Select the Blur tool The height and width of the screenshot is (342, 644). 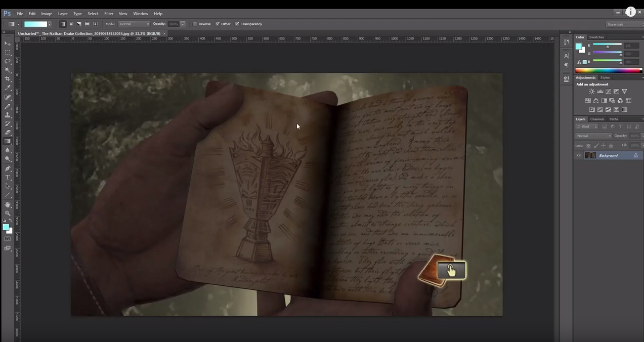pyautogui.click(x=8, y=150)
